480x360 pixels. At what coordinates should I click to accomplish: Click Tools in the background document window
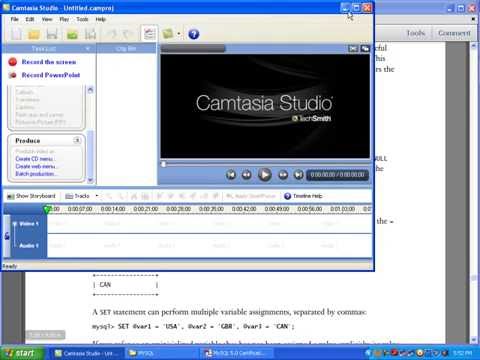click(x=416, y=33)
